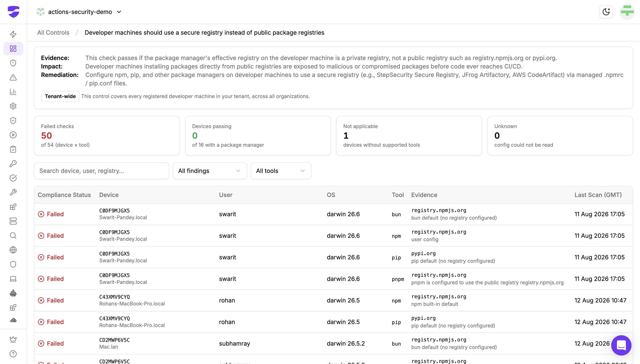Click the pnpm public registry evidence text
This screenshot has width=640, height=364.
coord(487,282)
